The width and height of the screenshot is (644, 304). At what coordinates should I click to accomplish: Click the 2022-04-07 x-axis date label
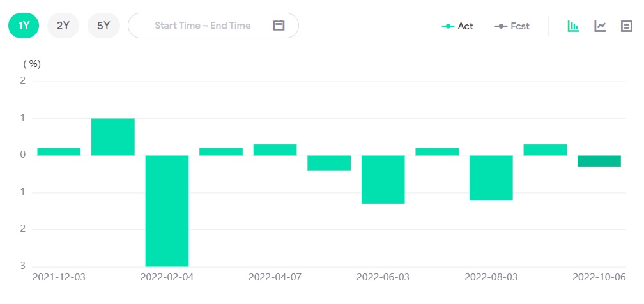click(275, 278)
